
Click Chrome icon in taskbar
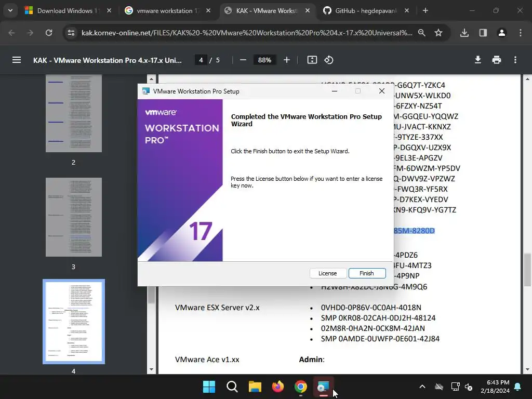pos(301,387)
